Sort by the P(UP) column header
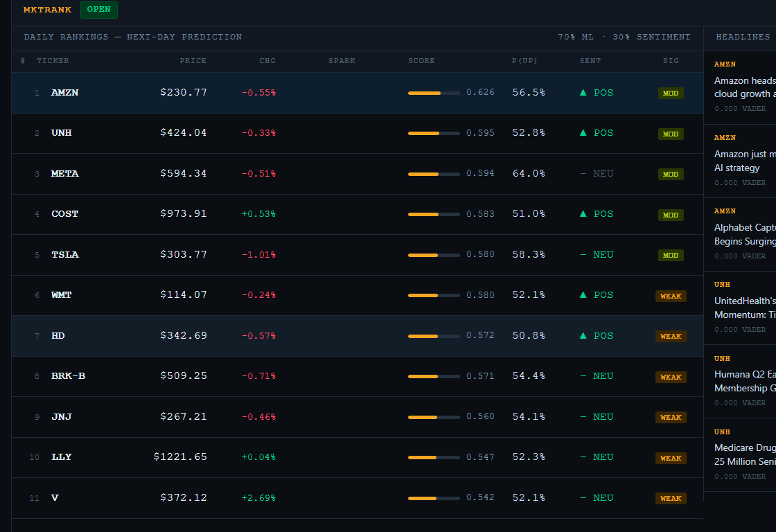The width and height of the screenshot is (776, 532). [524, 61]
